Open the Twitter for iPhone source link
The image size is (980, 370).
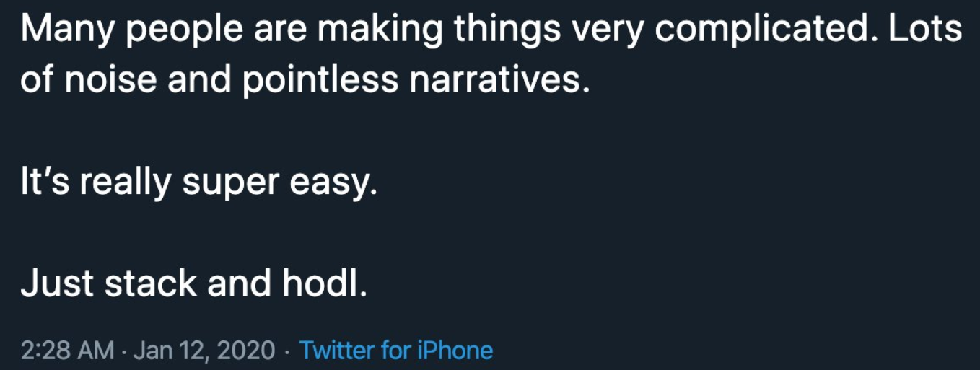click(x=396, y=351)
